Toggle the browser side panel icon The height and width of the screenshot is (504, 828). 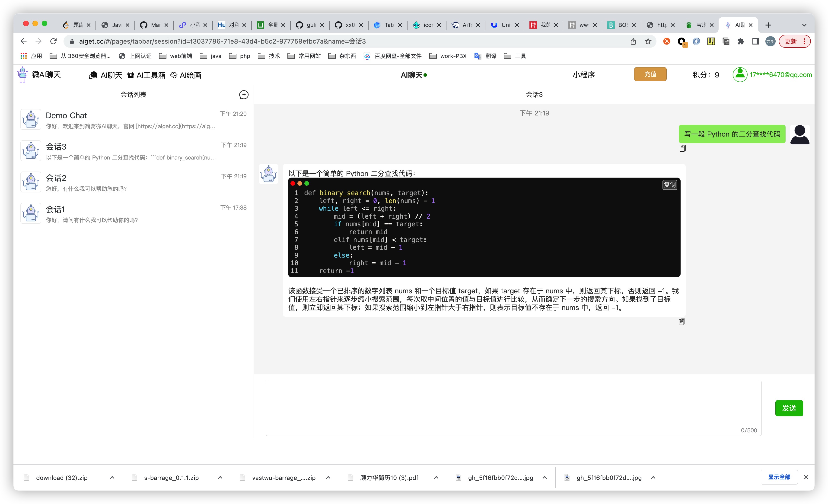pos(755,41)
